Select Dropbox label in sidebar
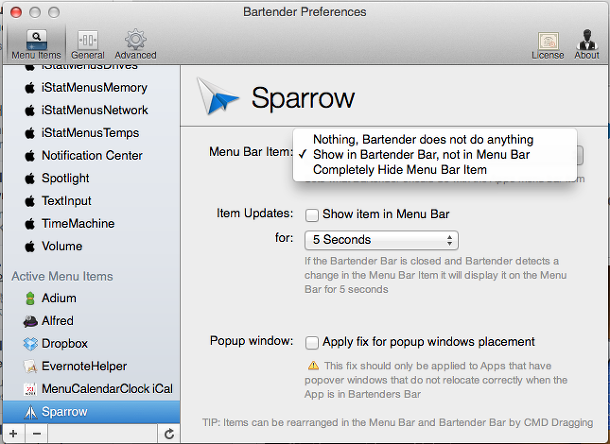Viewport: 610px width, 444px height. (65, 344)
